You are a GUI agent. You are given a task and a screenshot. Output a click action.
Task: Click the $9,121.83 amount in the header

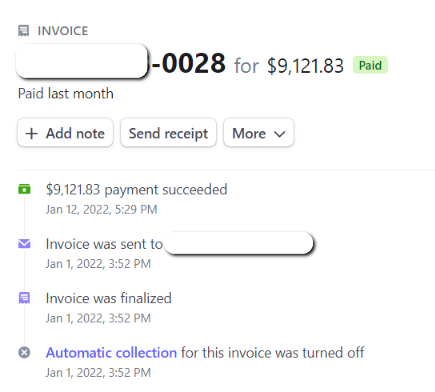click(x=305, y=65)
